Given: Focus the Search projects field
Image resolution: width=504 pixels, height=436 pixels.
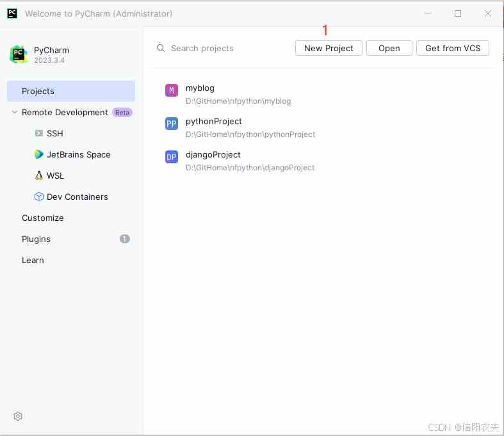Looking at the screenshot, I should point(222,48).
